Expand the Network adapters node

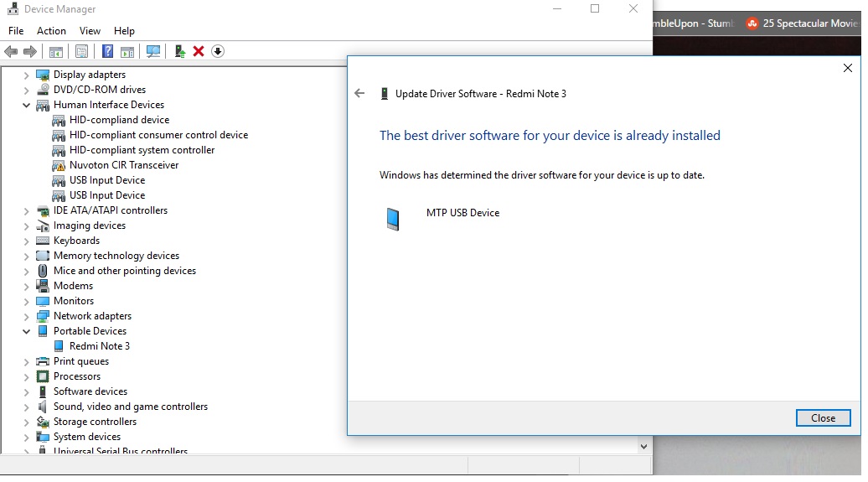pos(27,316)
